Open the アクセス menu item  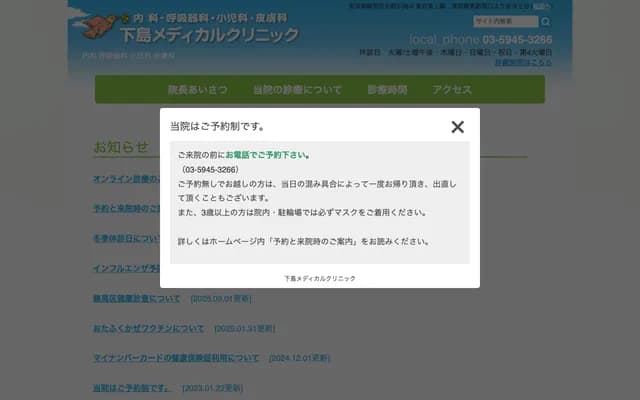452,89
